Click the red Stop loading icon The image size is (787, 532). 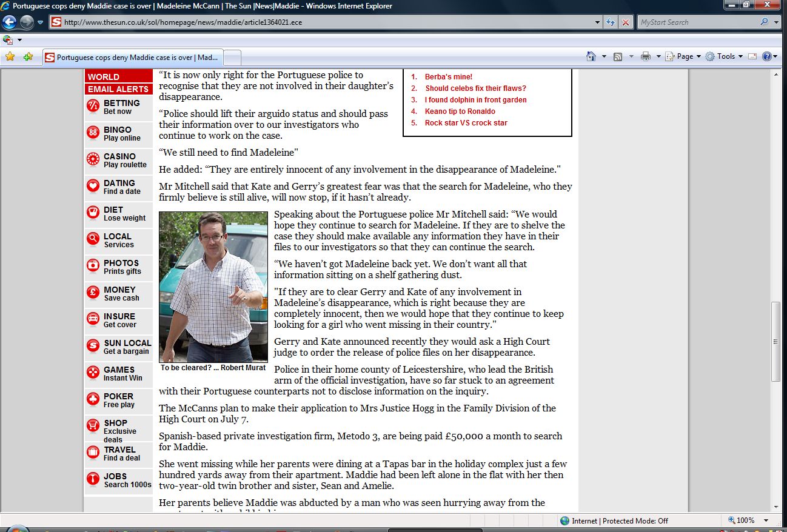coord(626,22)
